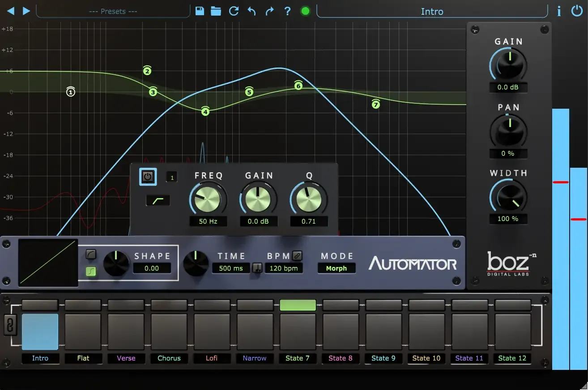Undo with the left curved arrow
588x390 pixels.
(x=251, y=11)
